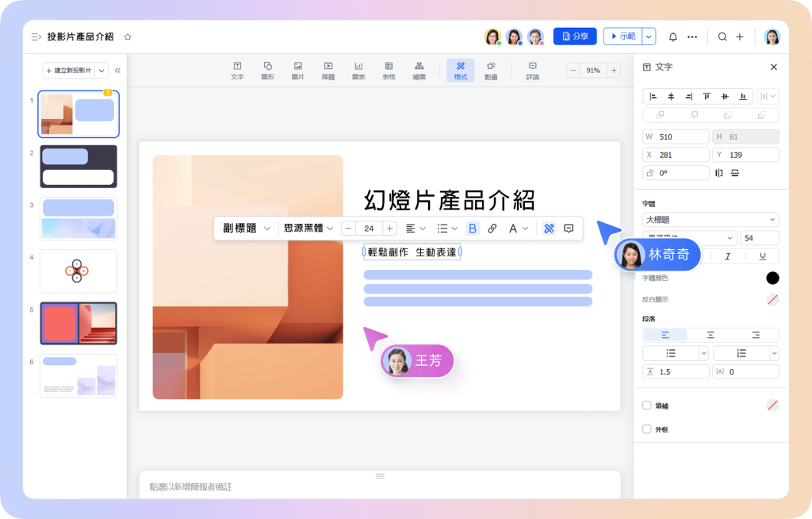Screen dimensions: 812x519
Task: Toggle bold B in floating toolbar
Action: coord(473,228)
